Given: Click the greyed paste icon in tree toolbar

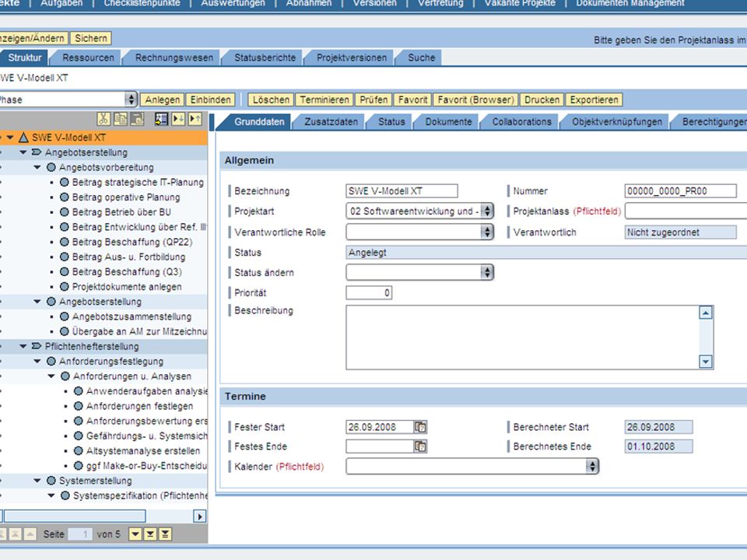Looking at the screenshot, I should pyautogui.click(x=137, y=118).
